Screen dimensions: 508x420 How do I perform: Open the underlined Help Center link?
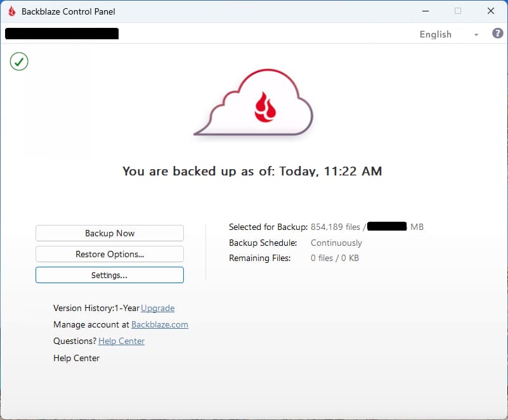click(122, 341)
